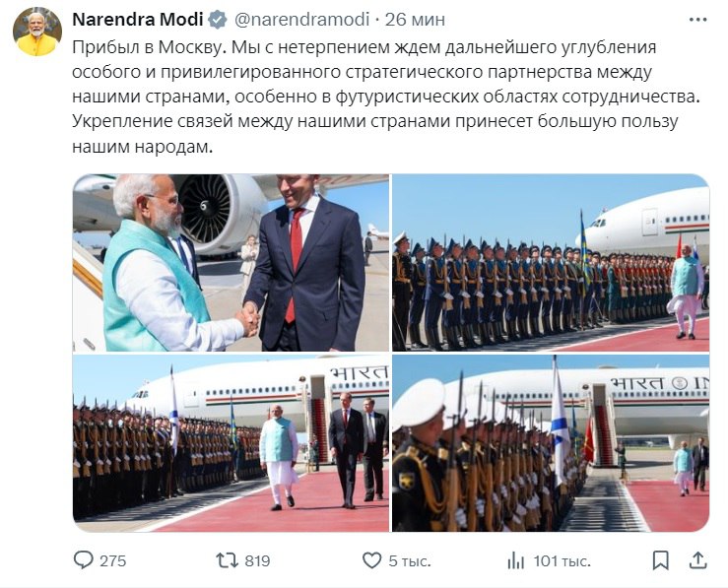728x588 pixels.
Task: Open the honor guard lineup photo top right
Action: [x=551, y=263]
